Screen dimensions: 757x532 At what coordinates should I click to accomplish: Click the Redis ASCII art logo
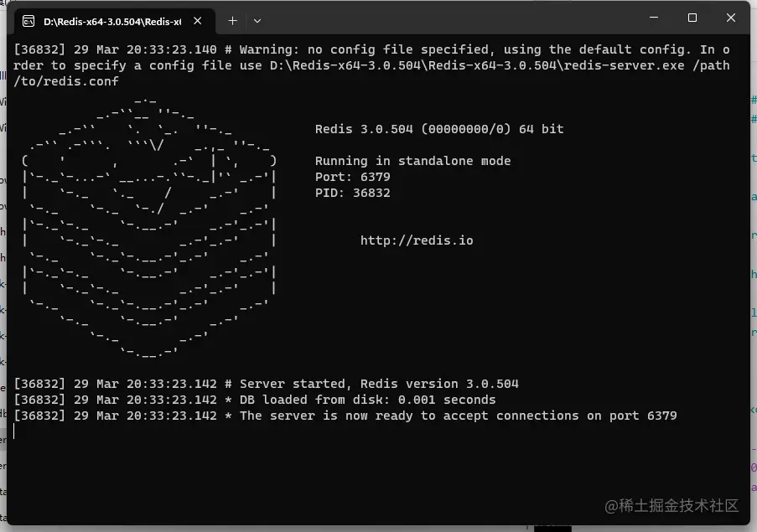coord(149,228)
